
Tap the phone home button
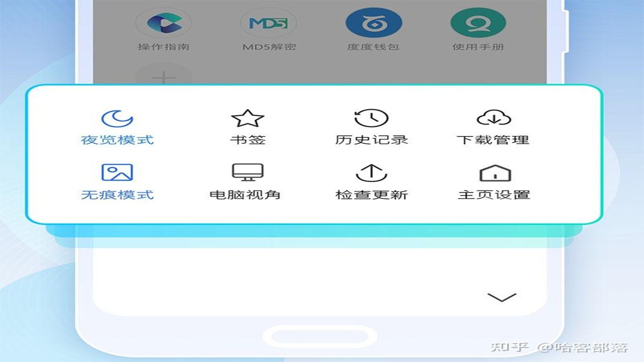tap(320, 335)
